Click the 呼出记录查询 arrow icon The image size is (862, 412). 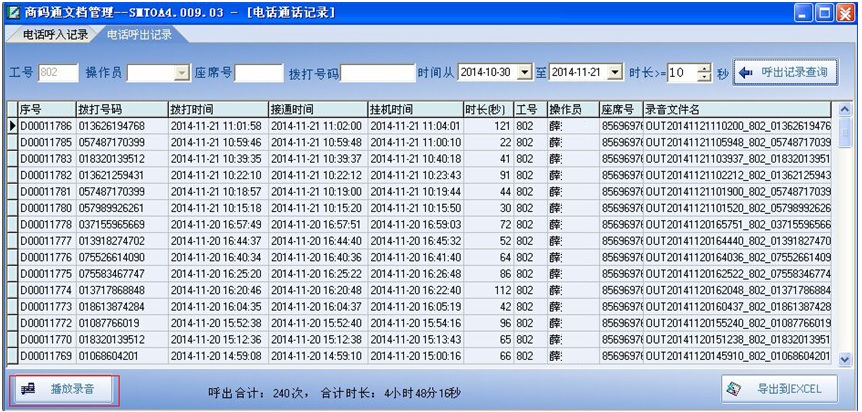point(745,73)
